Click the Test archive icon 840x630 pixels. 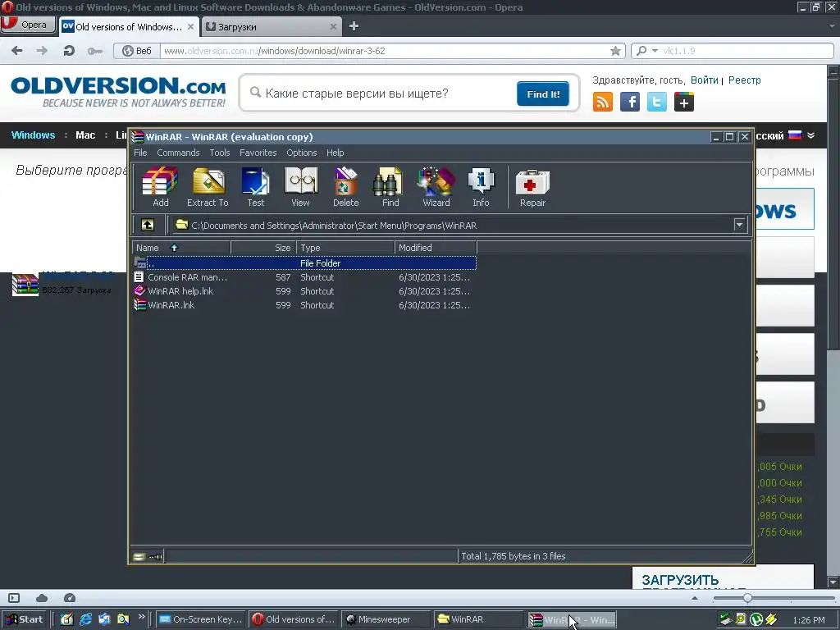tap(256, 186)
